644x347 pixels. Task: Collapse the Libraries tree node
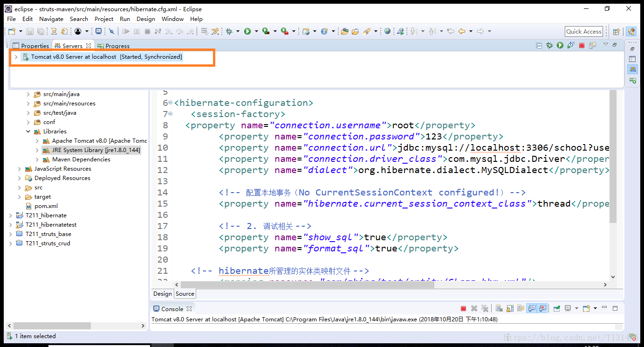point(28,132)
